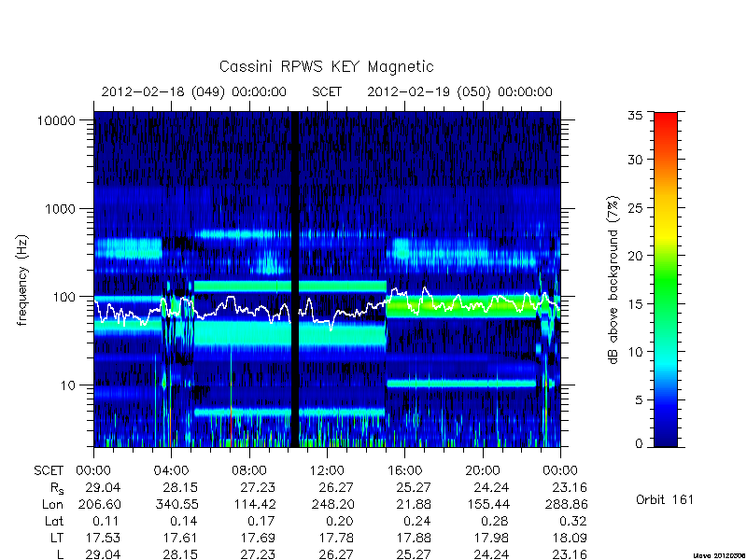Click the 10 frequency tick label
The height and width of the screenshot is (560, 747).
click(68, 385)
